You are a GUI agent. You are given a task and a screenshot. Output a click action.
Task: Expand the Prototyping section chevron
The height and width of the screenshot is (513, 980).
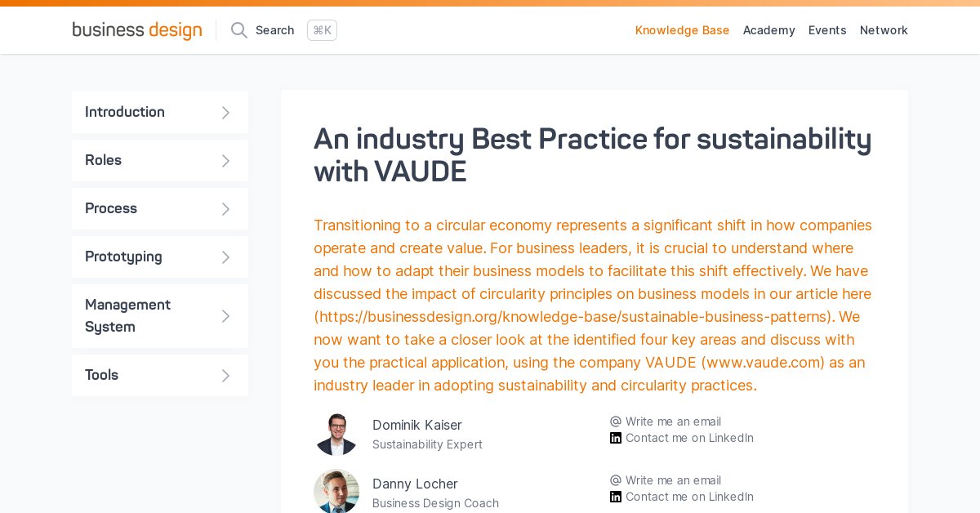point(226,257)
